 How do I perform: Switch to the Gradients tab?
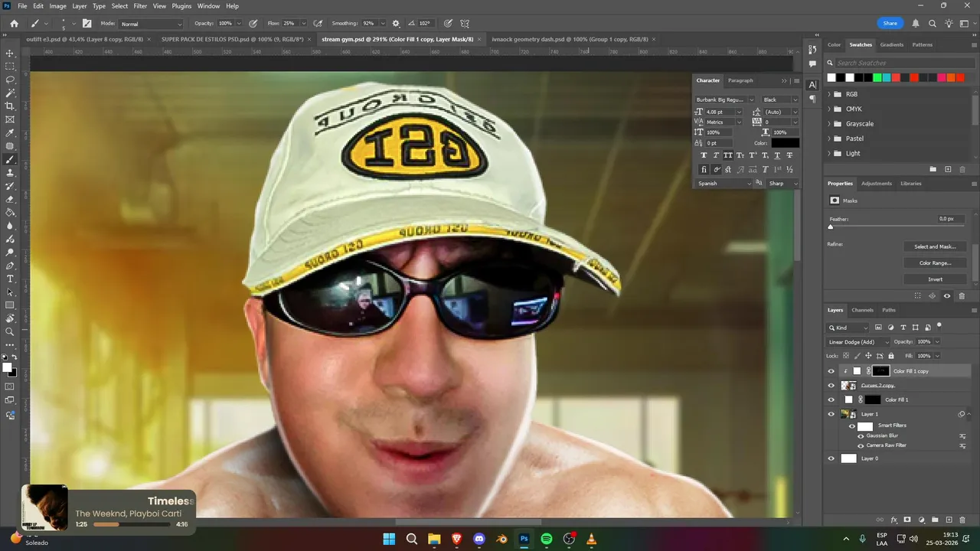[x=892, y=44]
